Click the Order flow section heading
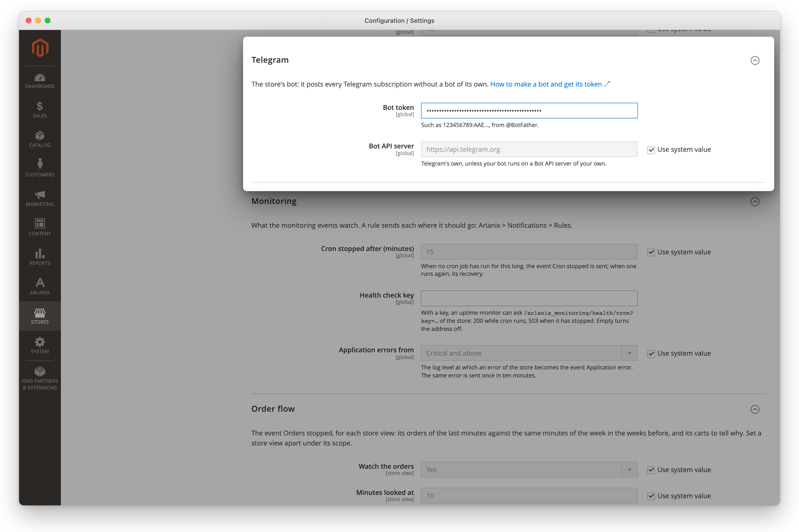 point(273,409)
